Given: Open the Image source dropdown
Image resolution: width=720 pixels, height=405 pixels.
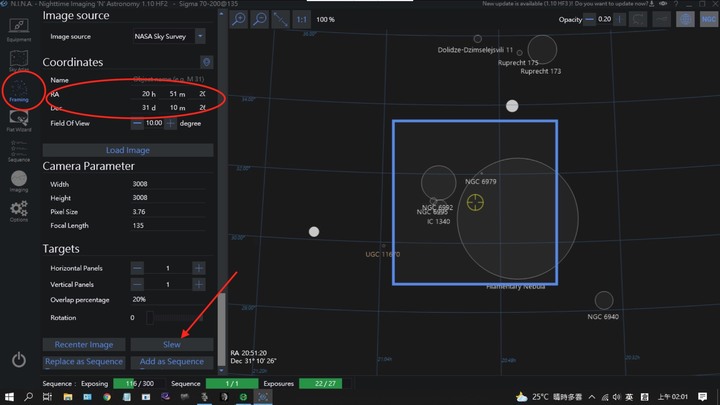Looking at the screenshot, I should point(200,36).
